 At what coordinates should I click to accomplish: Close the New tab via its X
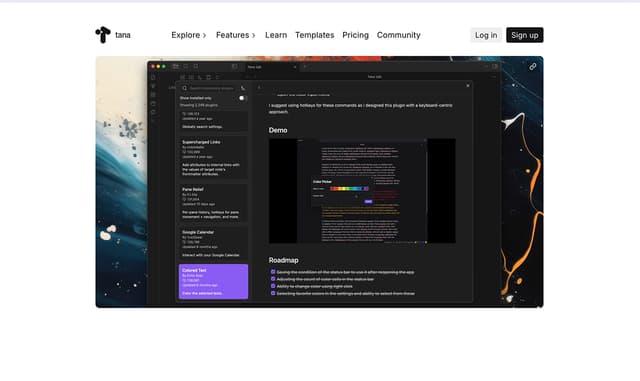(295, 67)
